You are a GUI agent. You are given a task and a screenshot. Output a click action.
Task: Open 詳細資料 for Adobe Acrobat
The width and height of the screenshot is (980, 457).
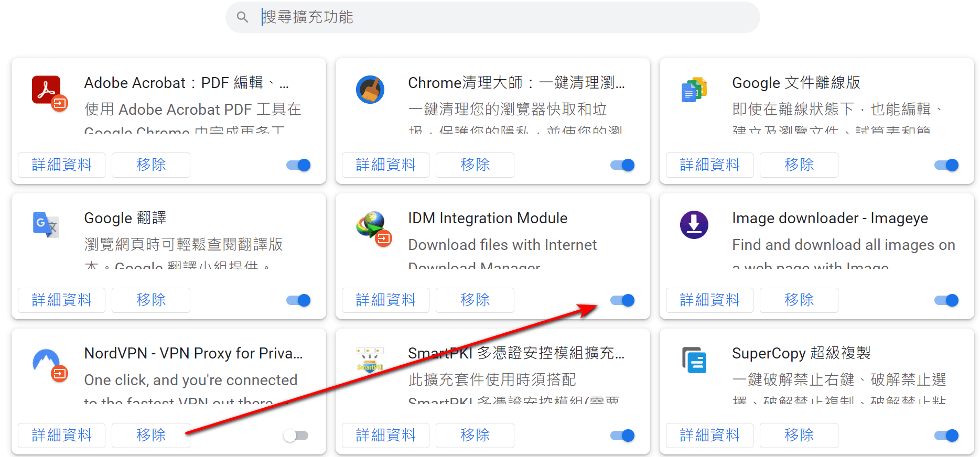coord(62,165)
